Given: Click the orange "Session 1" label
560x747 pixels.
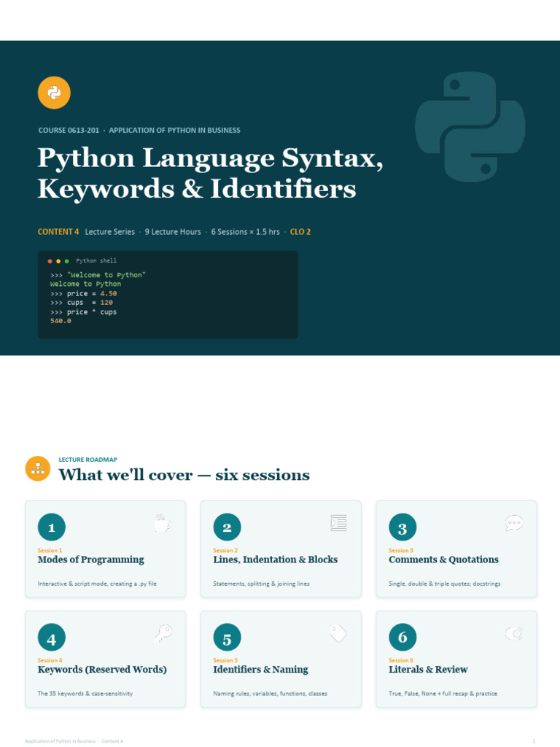Looking at the screenshot, I should tap(50, 550).
